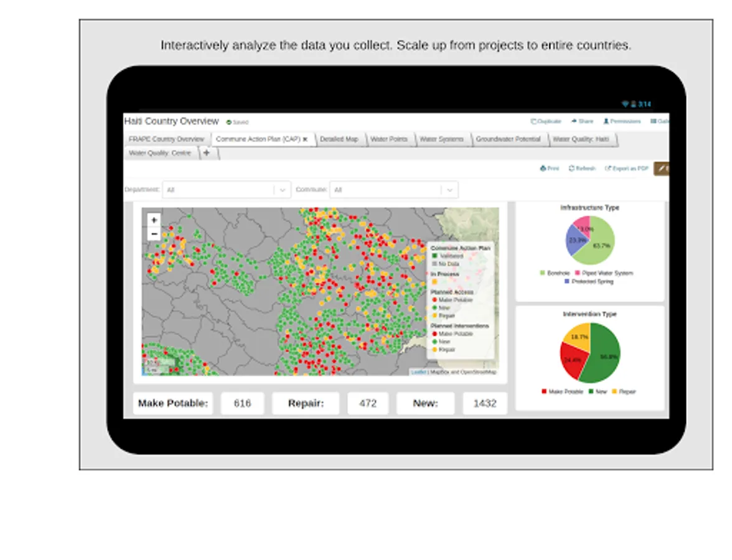Go to Groundwater Potential tab

pos(508,139)
